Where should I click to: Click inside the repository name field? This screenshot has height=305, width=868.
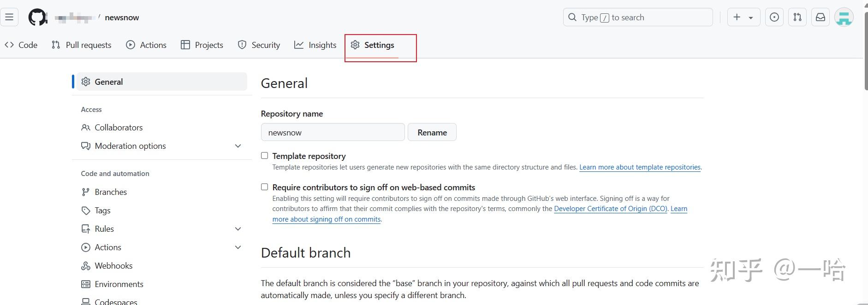(333, 132)
